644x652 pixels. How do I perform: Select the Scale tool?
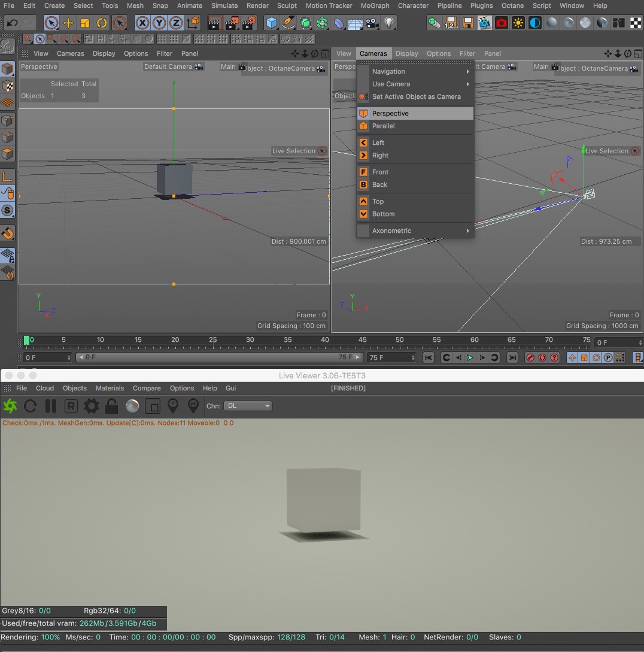85,23
